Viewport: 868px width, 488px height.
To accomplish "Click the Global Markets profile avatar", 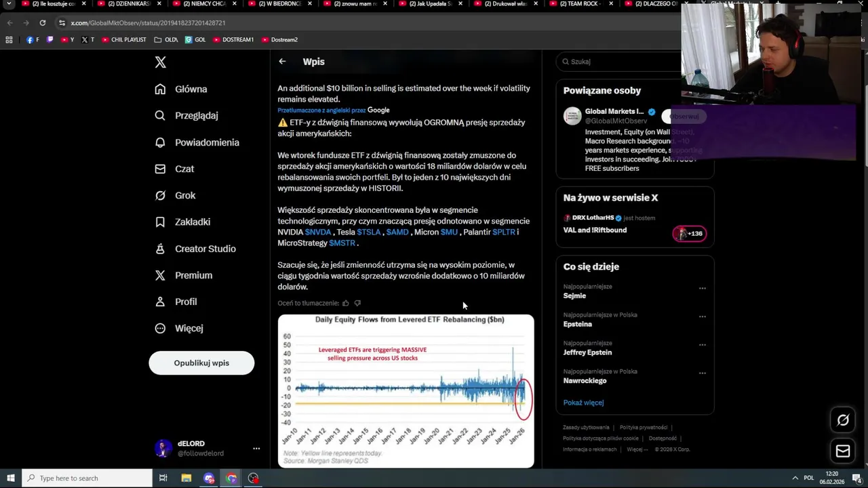I will 572,116.
